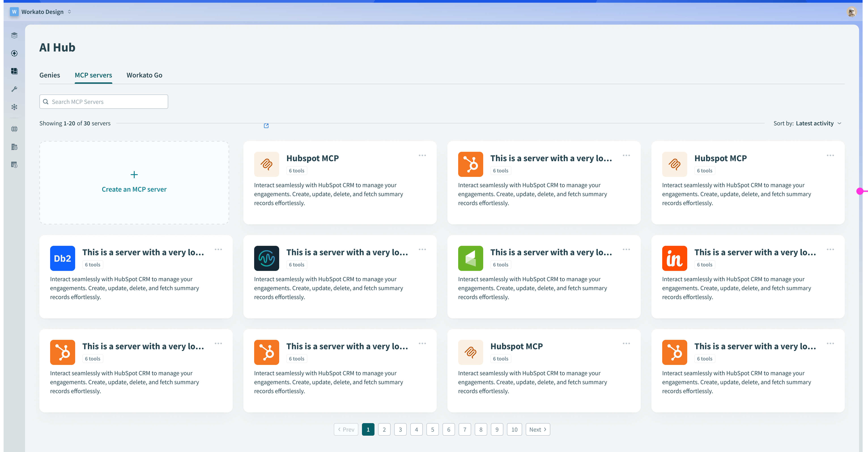Click the '6 tools' badge on the waveform card

pos(296,265)
